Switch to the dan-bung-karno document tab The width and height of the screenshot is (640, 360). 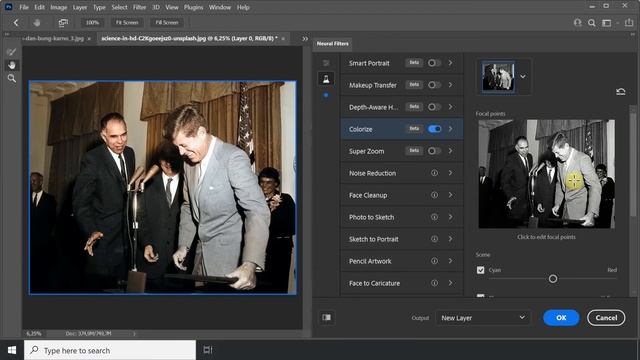[53, 39]
